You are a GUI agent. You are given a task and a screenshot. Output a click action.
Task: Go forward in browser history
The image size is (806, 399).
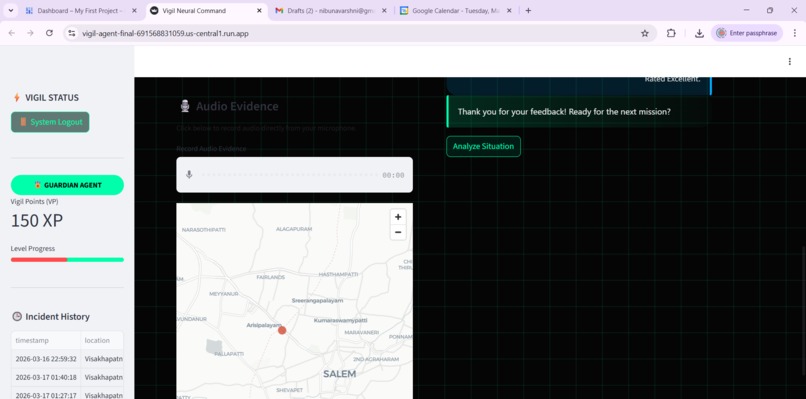tap(30, 33)
